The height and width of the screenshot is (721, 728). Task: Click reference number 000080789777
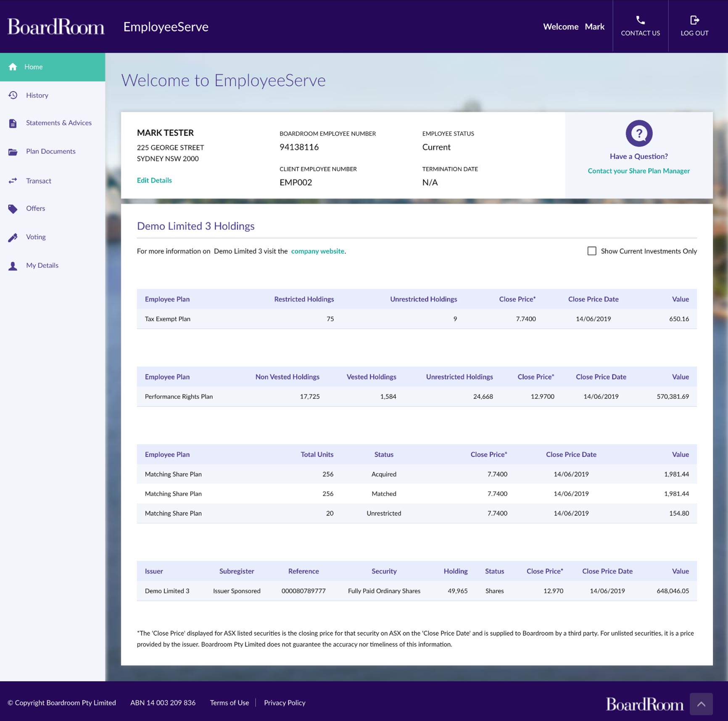[303, 591]
